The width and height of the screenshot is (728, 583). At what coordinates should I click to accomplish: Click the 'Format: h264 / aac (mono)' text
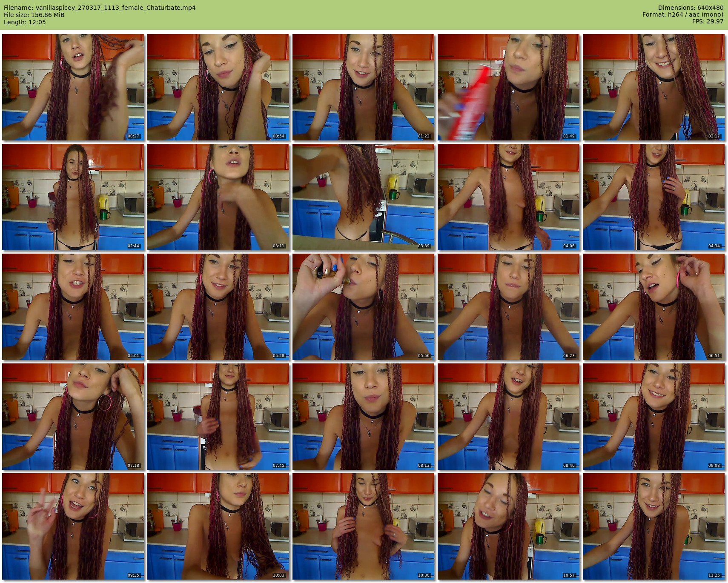click(x=683, y=15)
